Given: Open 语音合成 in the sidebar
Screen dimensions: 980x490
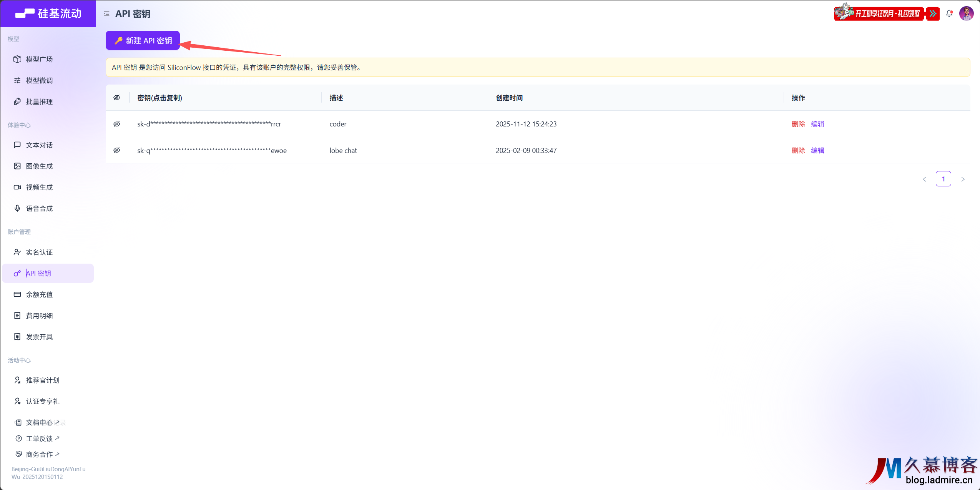Looking at the screenshot, I should click(x=39, y=208).
